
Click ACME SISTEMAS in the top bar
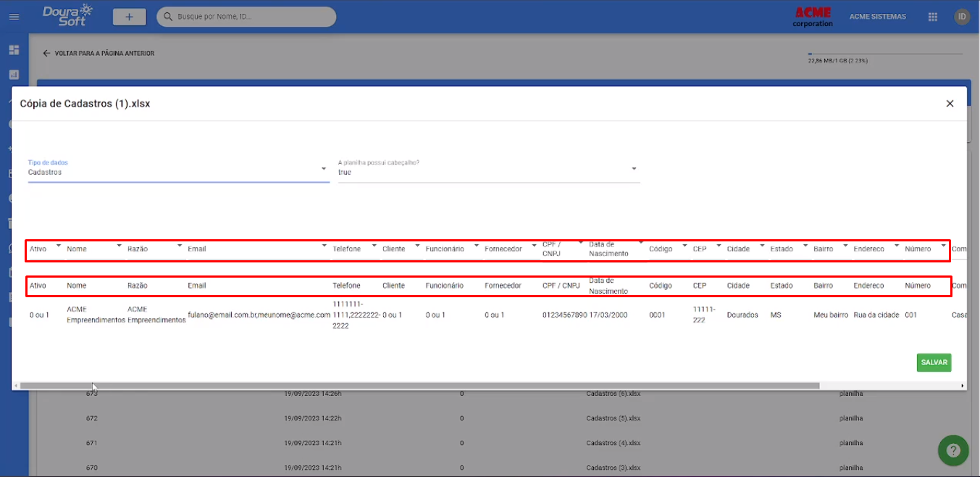877,17
